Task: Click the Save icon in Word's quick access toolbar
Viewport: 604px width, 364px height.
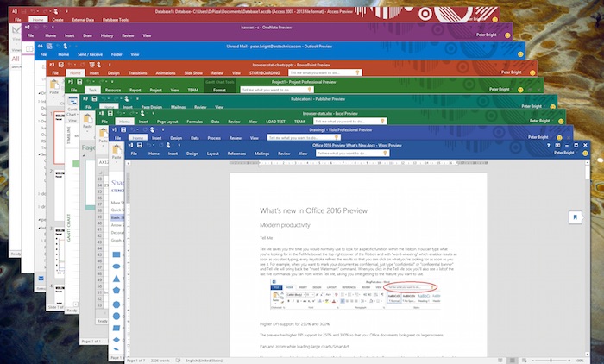Action: (x=139, y=145)
